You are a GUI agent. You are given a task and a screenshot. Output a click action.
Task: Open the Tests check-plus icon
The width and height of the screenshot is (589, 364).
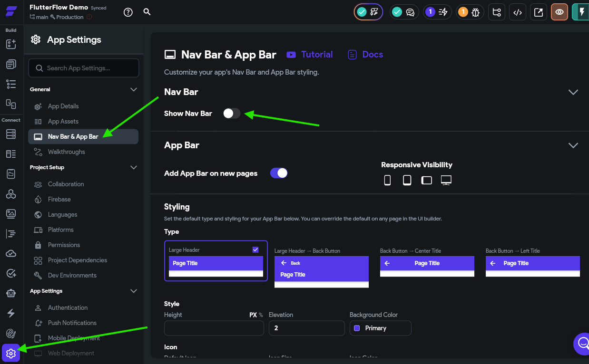tap(11, 273)
